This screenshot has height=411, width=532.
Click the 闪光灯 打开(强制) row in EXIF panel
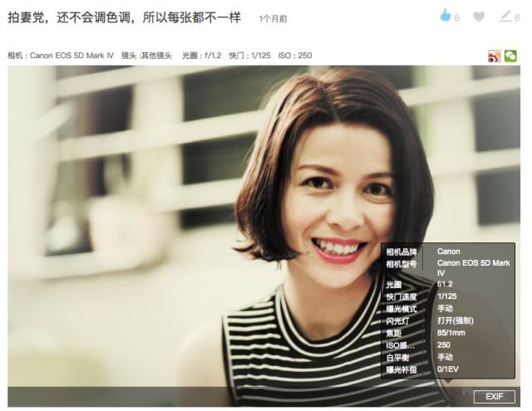click(x=448, y=320)
